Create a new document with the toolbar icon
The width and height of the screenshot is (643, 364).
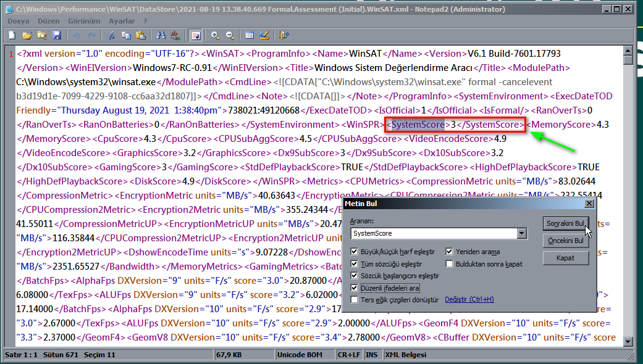pyautogui.click(x=12, y=36)
